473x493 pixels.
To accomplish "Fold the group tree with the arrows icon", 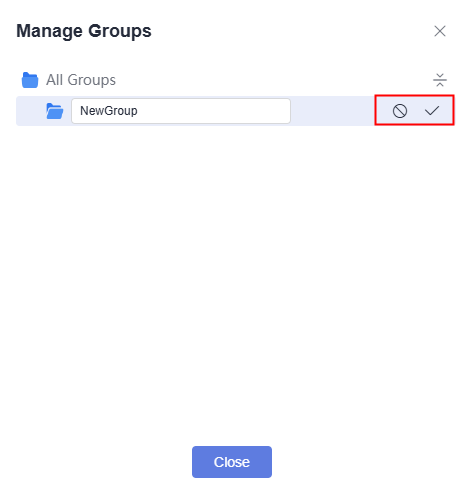I will [x=440, y=80].
